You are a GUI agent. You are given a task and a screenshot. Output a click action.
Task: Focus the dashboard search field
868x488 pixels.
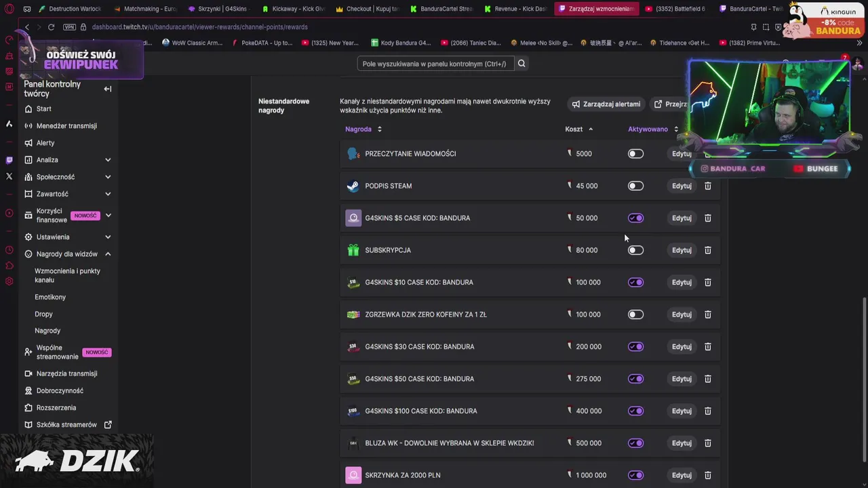tap(435, 64)
